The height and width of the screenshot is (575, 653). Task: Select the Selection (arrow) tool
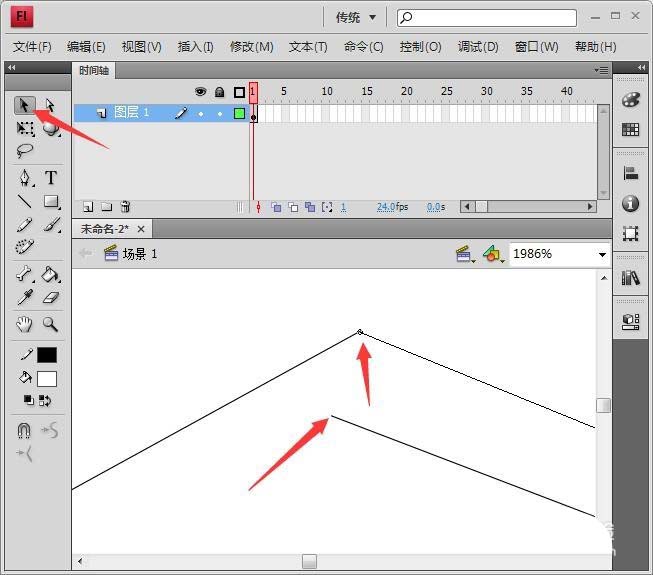(24, 105)
